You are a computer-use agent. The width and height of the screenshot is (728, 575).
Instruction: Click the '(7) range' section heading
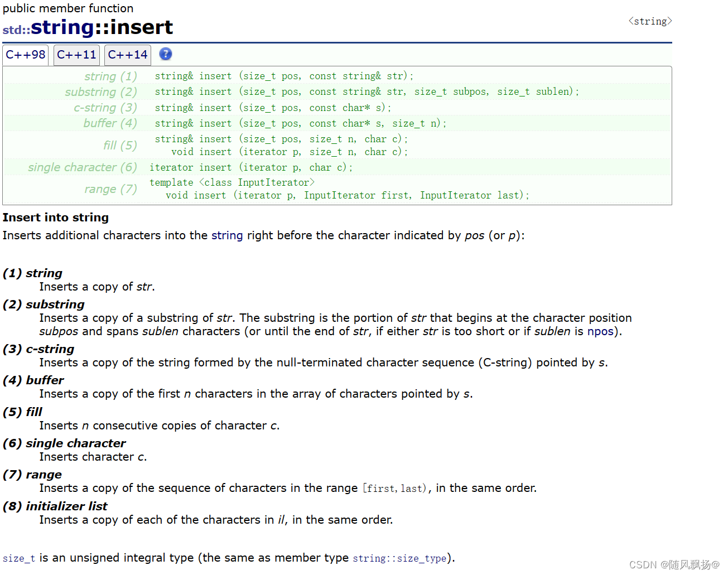[32, 475]
